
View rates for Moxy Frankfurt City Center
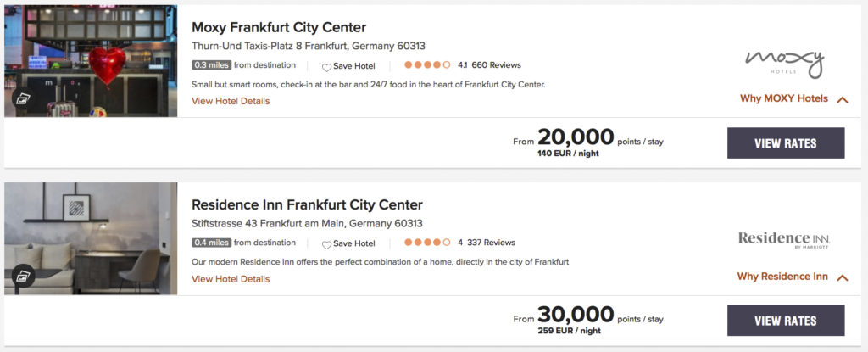[786, 143]
